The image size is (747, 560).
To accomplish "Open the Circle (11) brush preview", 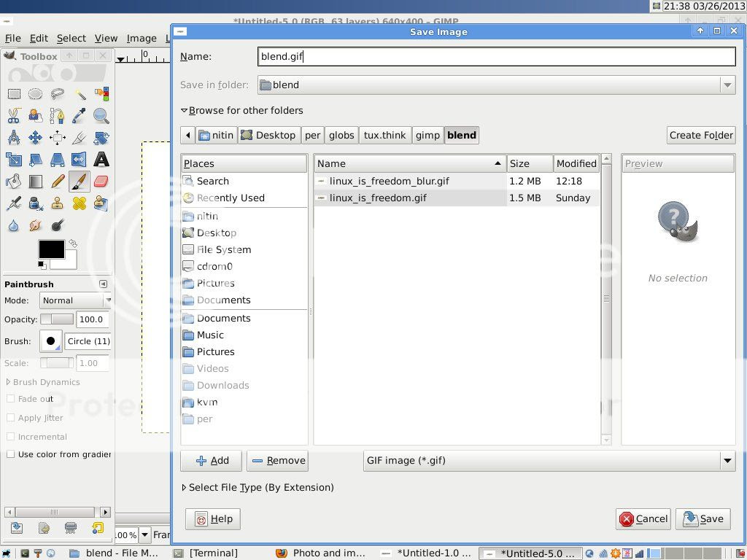I will pyautogui.click(x=50, y=341).
